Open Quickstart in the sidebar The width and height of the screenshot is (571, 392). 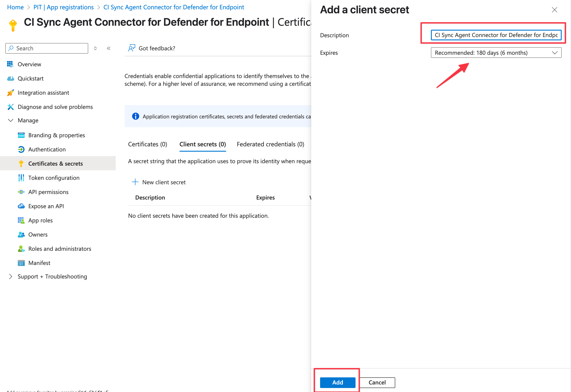pos(30,78)
